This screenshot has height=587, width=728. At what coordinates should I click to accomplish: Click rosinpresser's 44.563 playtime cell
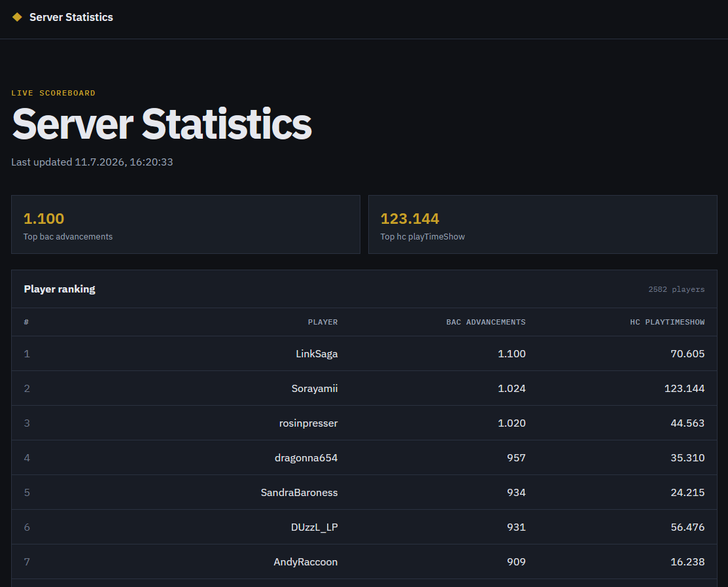[687, 423]
